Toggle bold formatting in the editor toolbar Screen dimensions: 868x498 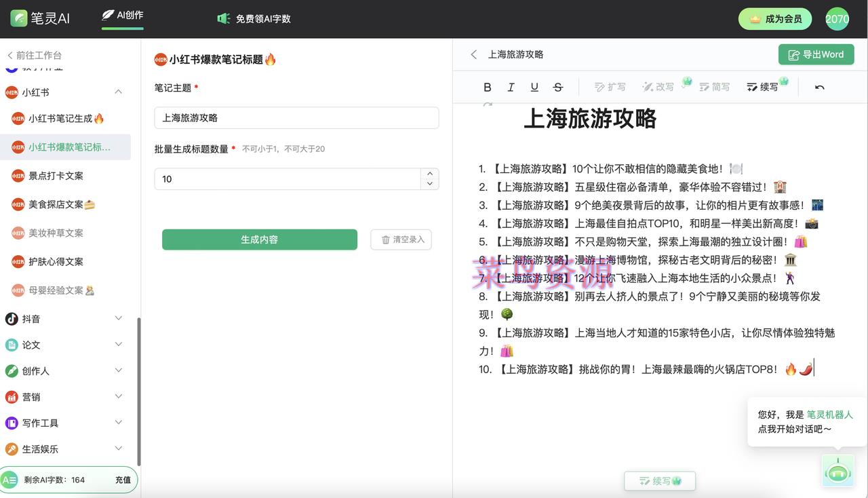tap(487, 87)
